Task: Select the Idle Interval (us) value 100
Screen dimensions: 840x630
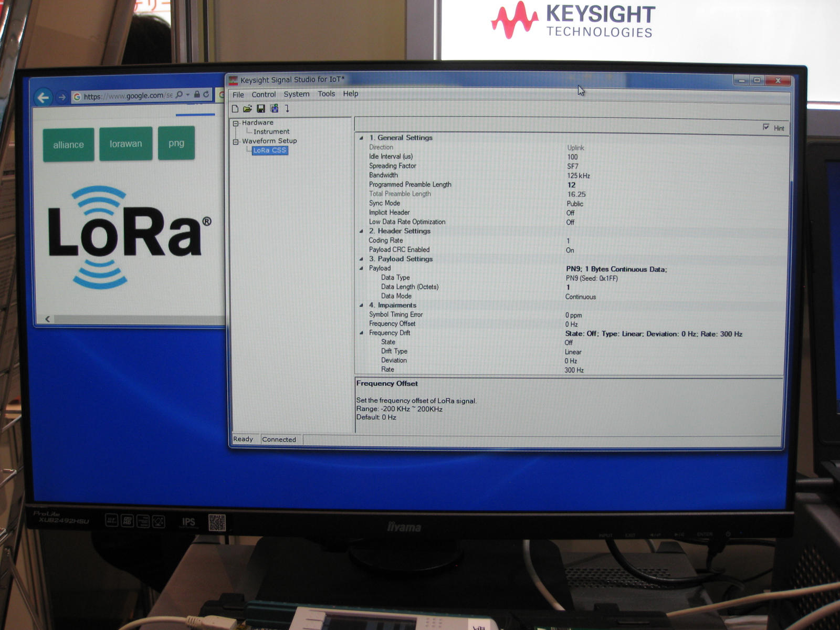Action: coord(572,157)
